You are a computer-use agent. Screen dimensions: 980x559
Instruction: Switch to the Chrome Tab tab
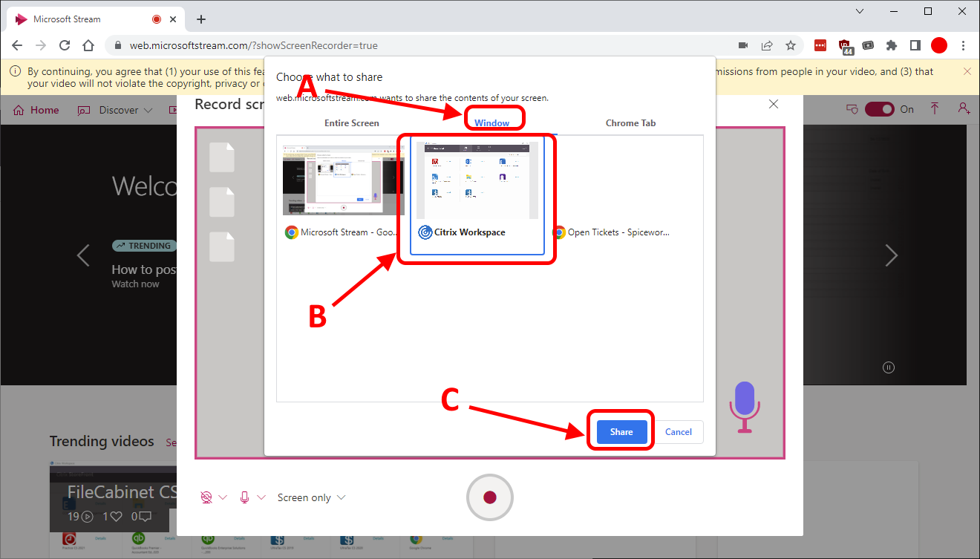coord(630,122)
